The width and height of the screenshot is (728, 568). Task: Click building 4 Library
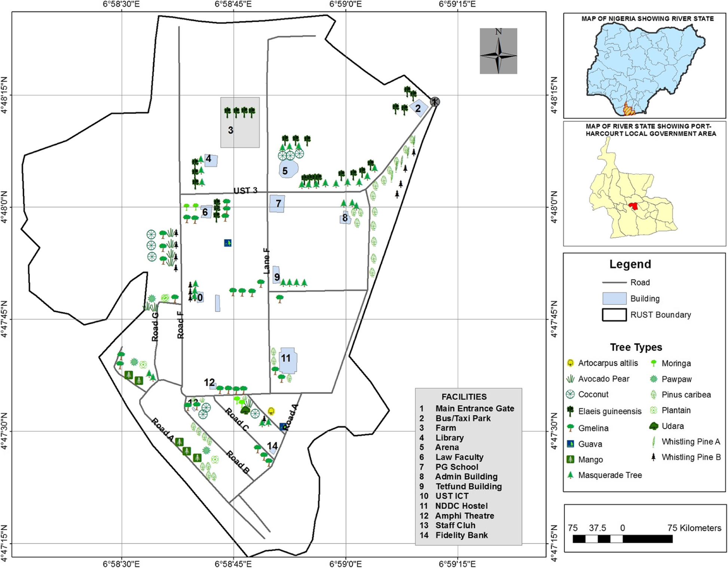pos(211,160)
